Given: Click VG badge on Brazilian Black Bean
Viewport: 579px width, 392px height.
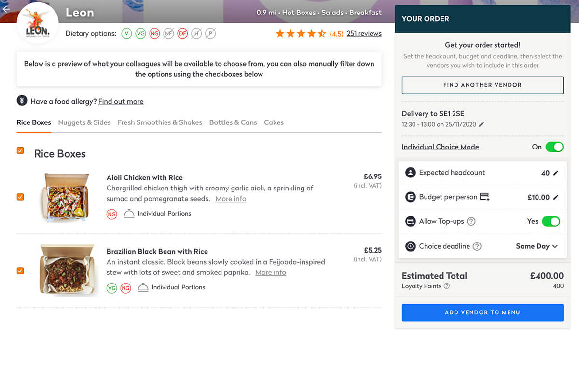Looking at the screenshot, I should pyautogui.click(x=111, y=288).
